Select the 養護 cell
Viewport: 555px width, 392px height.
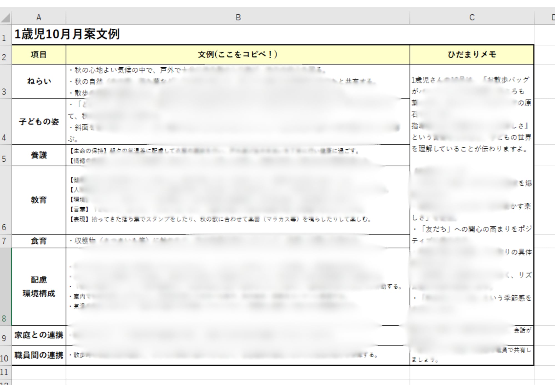[39, 155]
